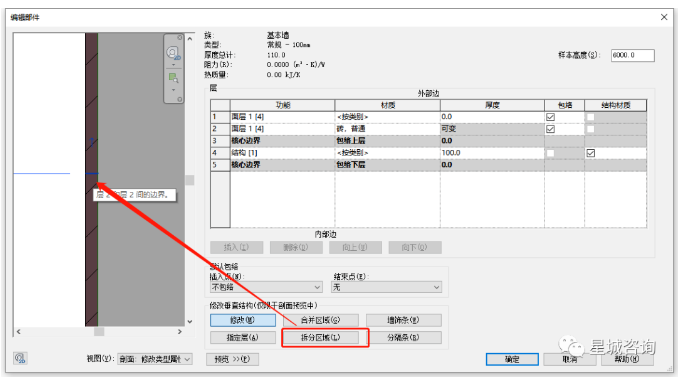Select row number 3 in layers table
The width and height of the screenshot is (684, 385).
pos(220,141)
